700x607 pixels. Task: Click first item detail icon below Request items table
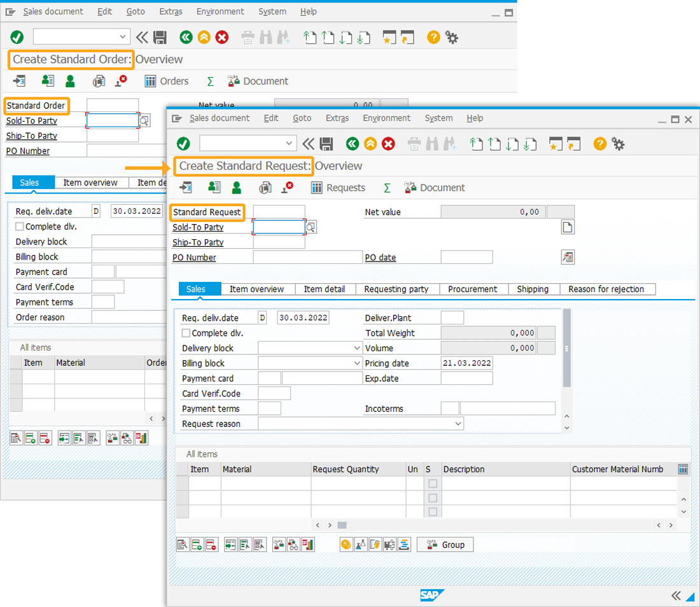tap(183, 545)
